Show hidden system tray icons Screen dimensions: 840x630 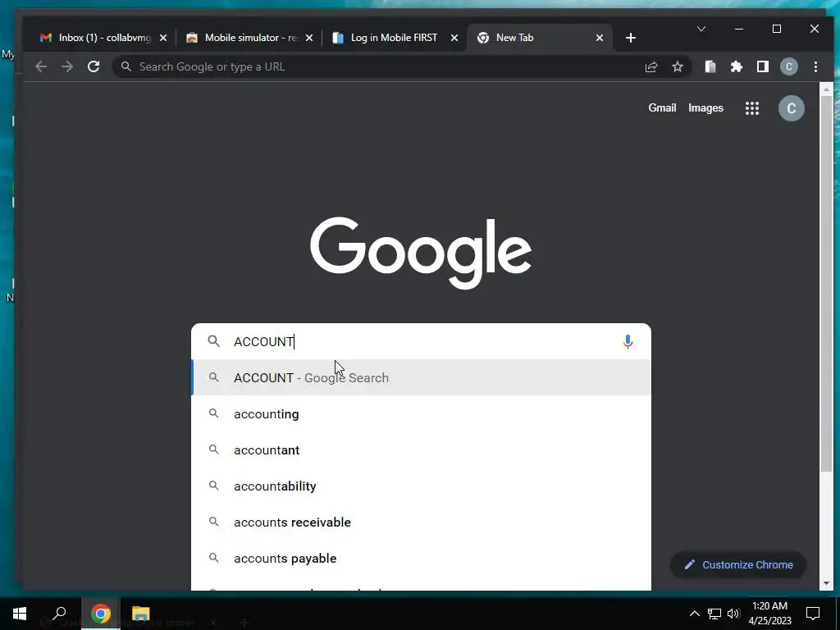click(694, 614)
